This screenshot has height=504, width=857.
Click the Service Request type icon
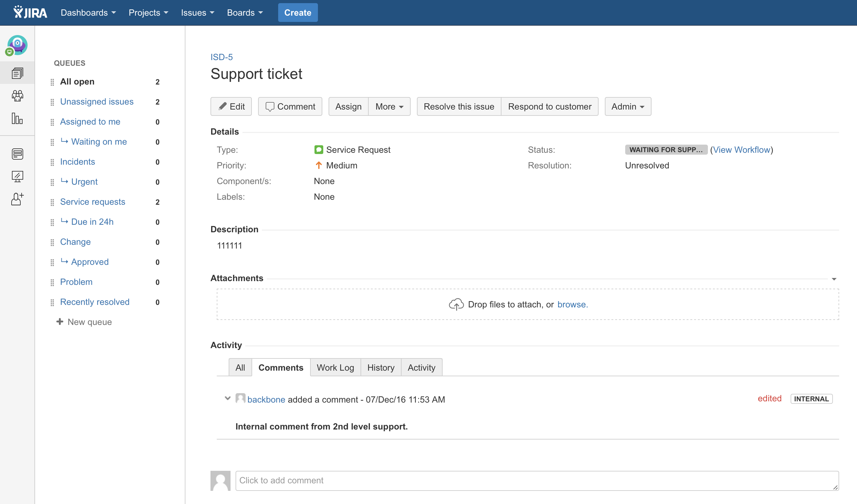pos(319,150)
